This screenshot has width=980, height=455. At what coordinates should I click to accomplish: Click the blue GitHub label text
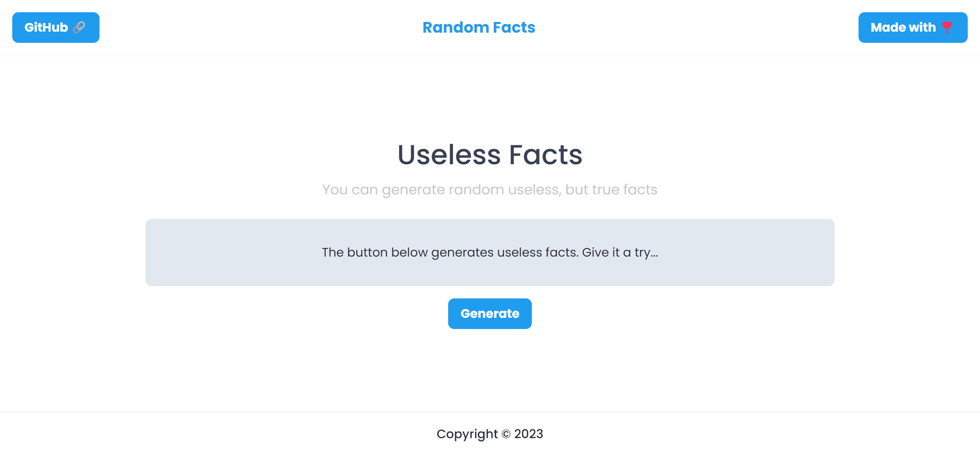[46, 27]
